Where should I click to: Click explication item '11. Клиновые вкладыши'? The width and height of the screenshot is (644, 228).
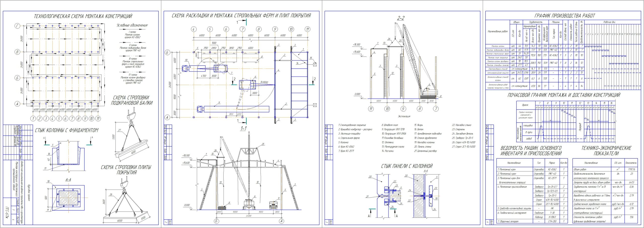click(x=392, y=138)
